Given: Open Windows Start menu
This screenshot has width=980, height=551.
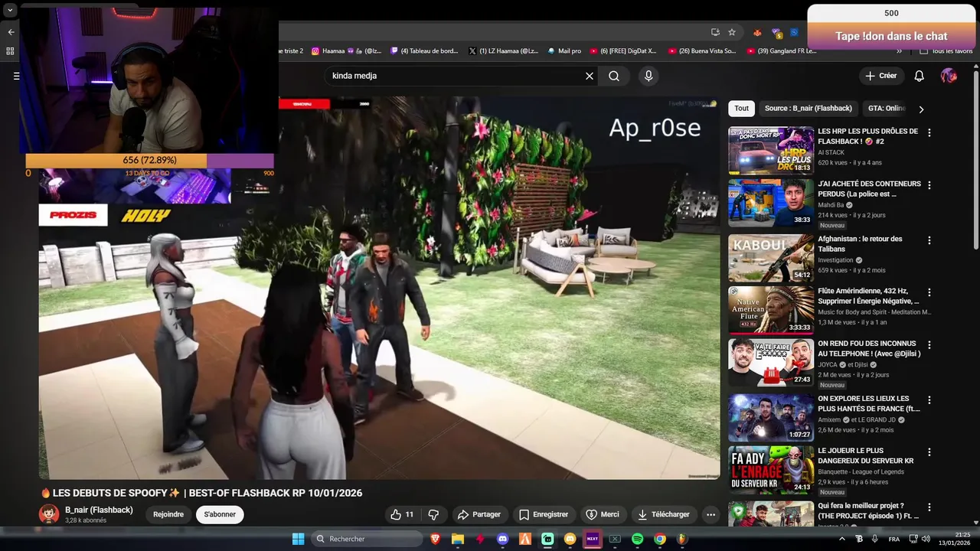Looking at the screenshot, I should (298, 539).
